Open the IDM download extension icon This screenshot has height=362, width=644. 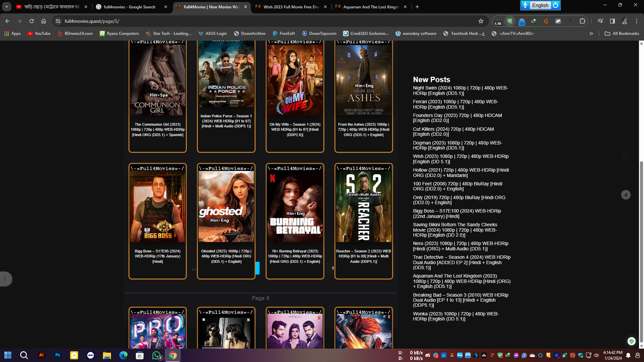(x=534, y=21)
